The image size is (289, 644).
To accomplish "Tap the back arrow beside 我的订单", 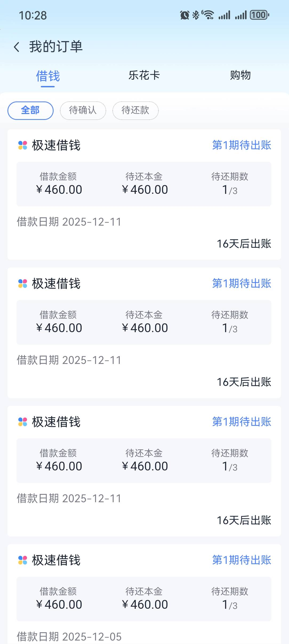I will [x=17, y=47].
